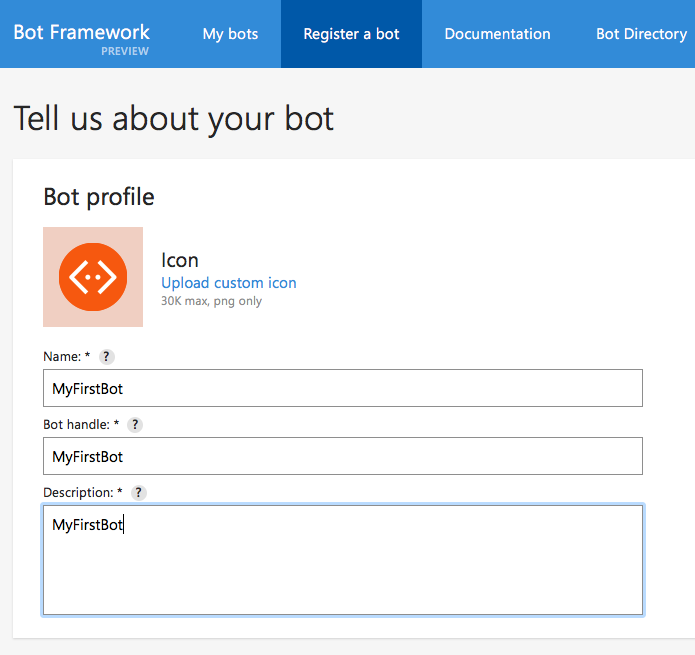695x655 pixels.
Task: Click the '30K max, png only' text
Action: pos(211,301)
